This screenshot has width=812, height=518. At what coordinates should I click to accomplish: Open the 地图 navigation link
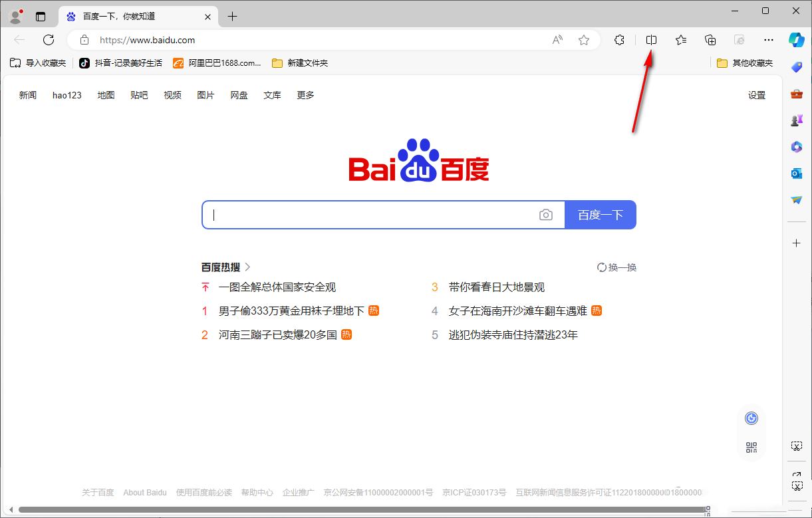(106, 95)
